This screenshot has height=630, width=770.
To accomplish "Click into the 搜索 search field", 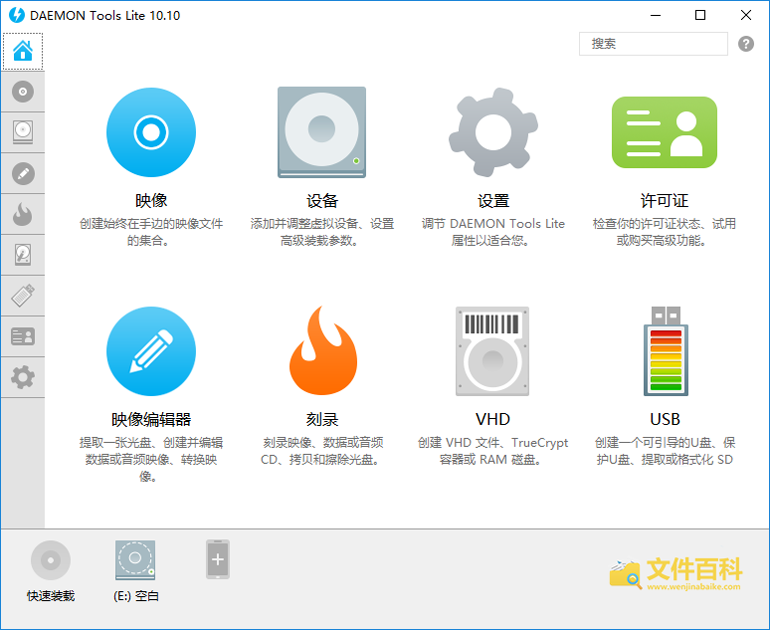I will [653, 44].
